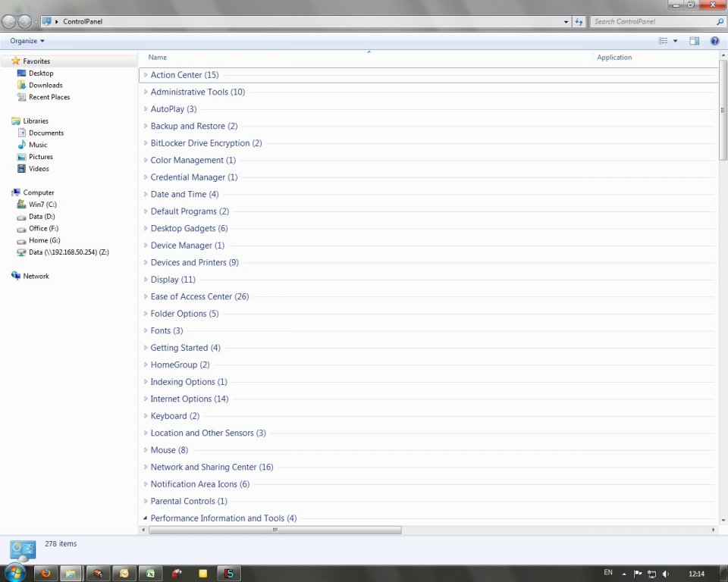Sort by the Name column header
728x582 pixels.
158,58
